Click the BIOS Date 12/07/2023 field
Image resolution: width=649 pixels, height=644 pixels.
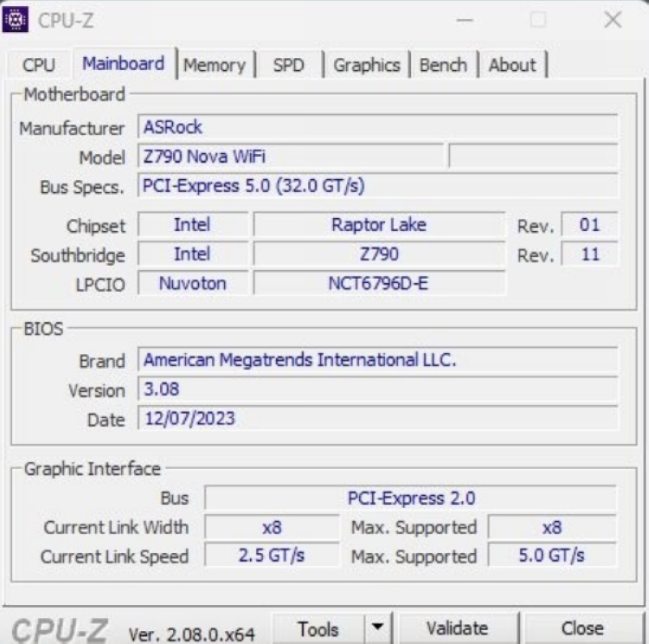(x=377, y=418)
